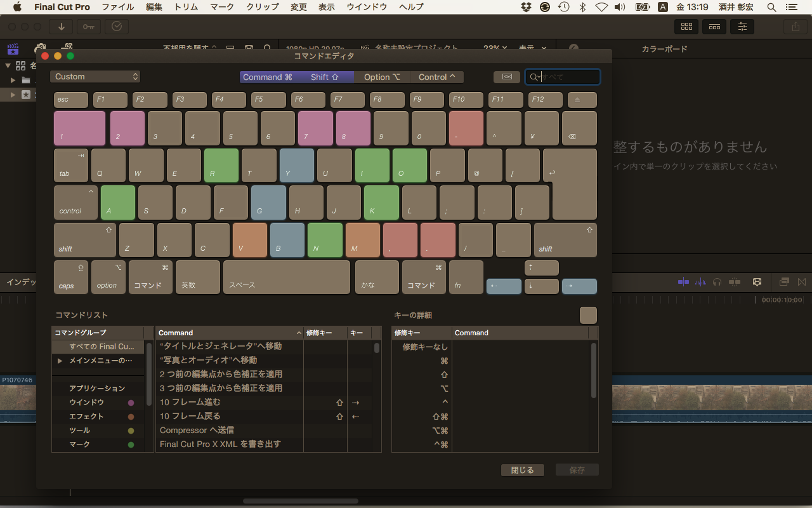Screen dimensions: 812x508
Task: Show the browser panel grid icon
Action: tap(686, 27)
